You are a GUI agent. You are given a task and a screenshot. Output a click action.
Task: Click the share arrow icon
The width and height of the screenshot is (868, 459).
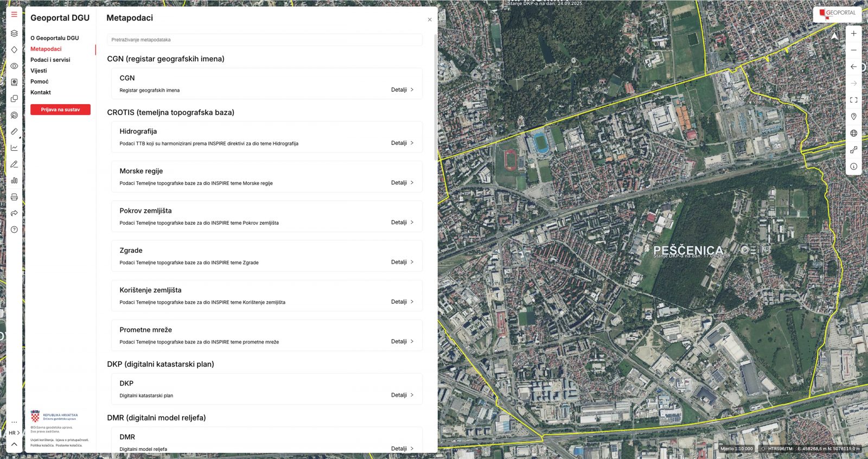point(14,213)
